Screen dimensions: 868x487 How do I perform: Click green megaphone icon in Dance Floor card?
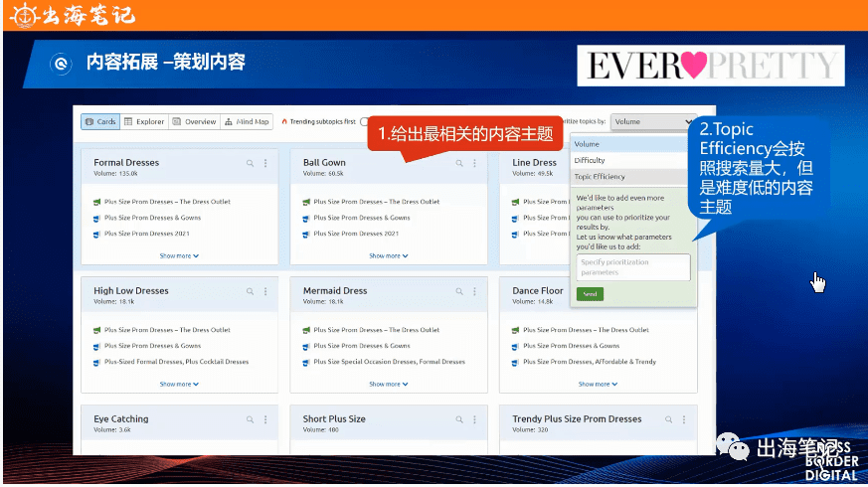click(x=515, y=330)
